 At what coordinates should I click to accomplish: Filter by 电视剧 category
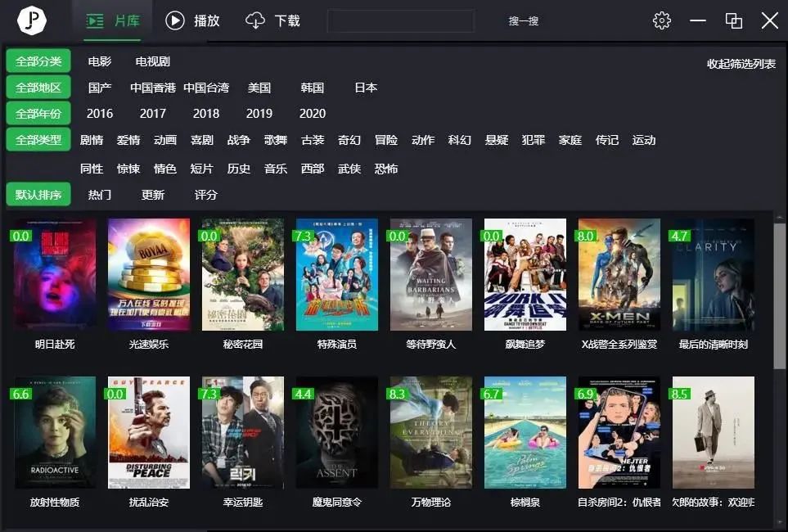point(153,61)
